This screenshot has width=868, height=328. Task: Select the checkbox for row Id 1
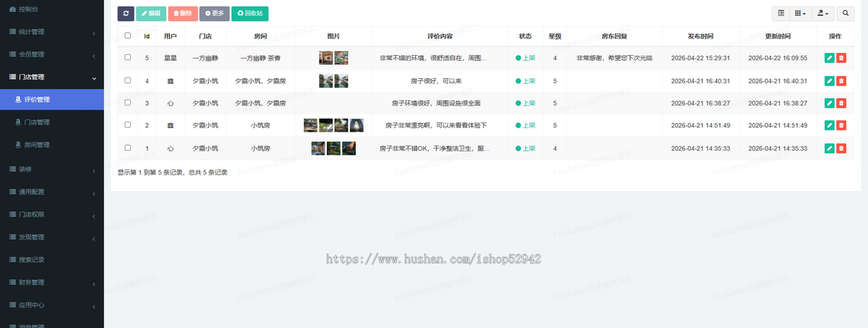[128, 148]
